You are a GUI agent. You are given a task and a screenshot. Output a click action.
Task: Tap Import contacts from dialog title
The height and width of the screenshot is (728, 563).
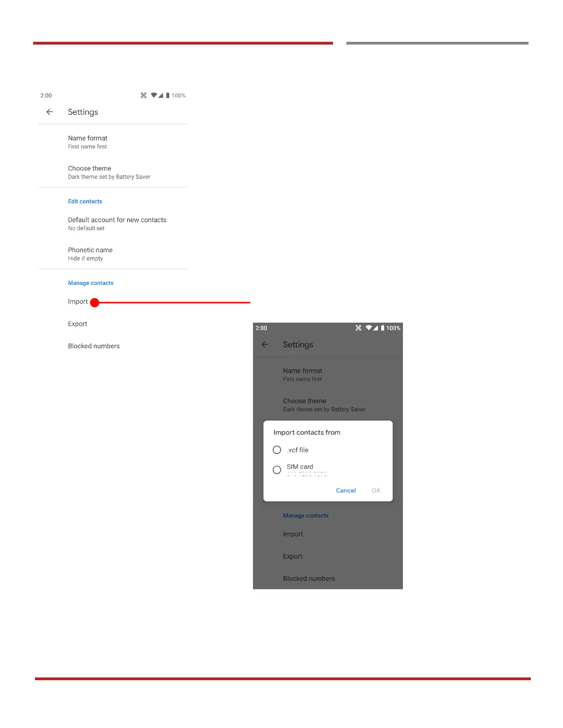click(307, 432)
